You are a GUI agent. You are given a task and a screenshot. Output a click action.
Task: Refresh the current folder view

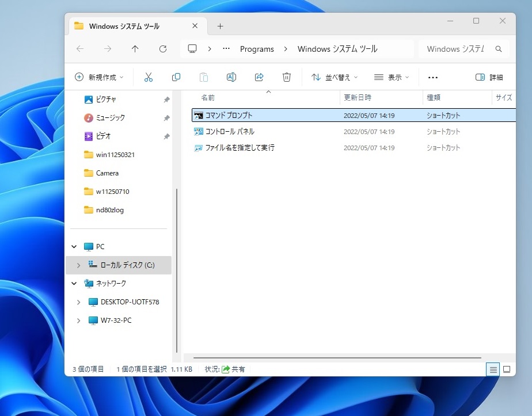click(163, 49)
